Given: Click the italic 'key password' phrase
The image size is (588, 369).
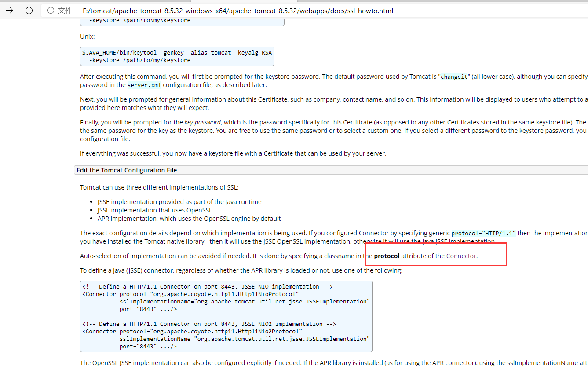Looking at the screenshot, I should click(203, 122).
